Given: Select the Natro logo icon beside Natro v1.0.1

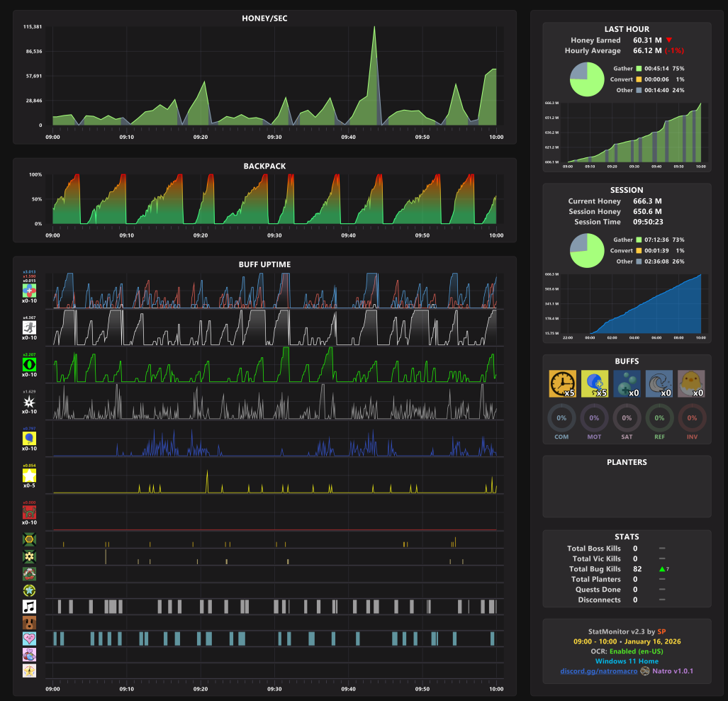Looking at the screenshot, I should point(645,671).
